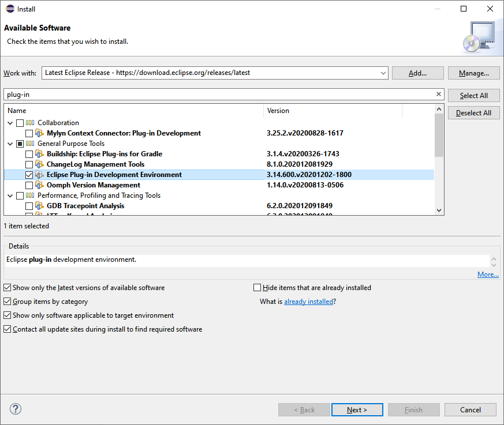This screenshot has width=504, height=425.
Task: Check Buildship: Eclipse Plug-ins for Gradle
Action: click(29, 154)
